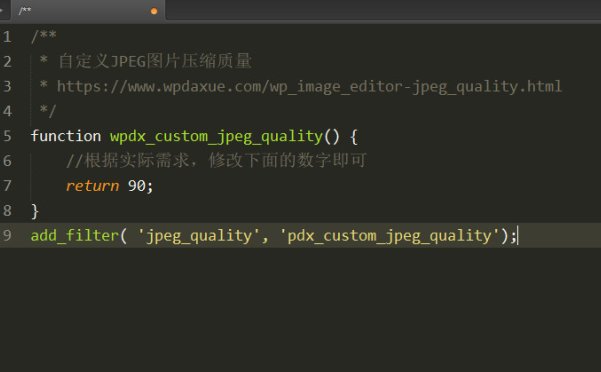Image resolution: width=601 pixels, height=372 pixels.
Task: Click 'add_filter' on line 9
Action: point(75,235)
